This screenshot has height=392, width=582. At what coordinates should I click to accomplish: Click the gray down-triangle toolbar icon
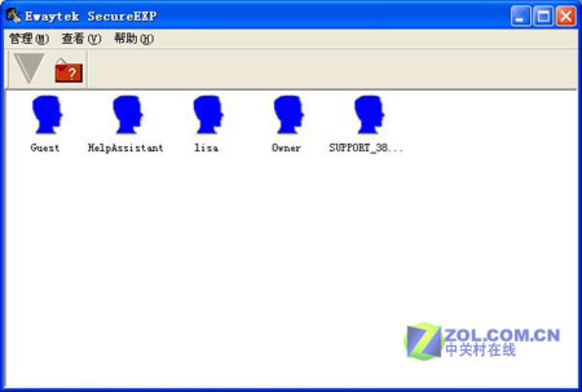(29, 67)
